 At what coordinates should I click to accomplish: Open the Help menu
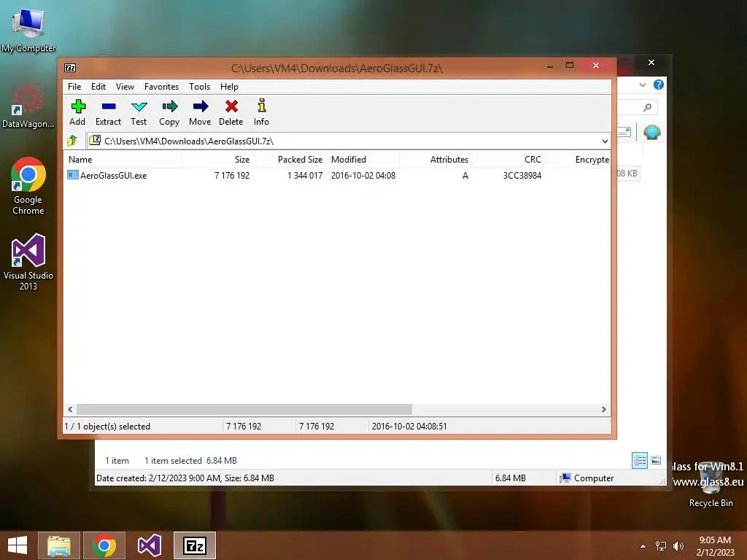[x=229, y=87]
